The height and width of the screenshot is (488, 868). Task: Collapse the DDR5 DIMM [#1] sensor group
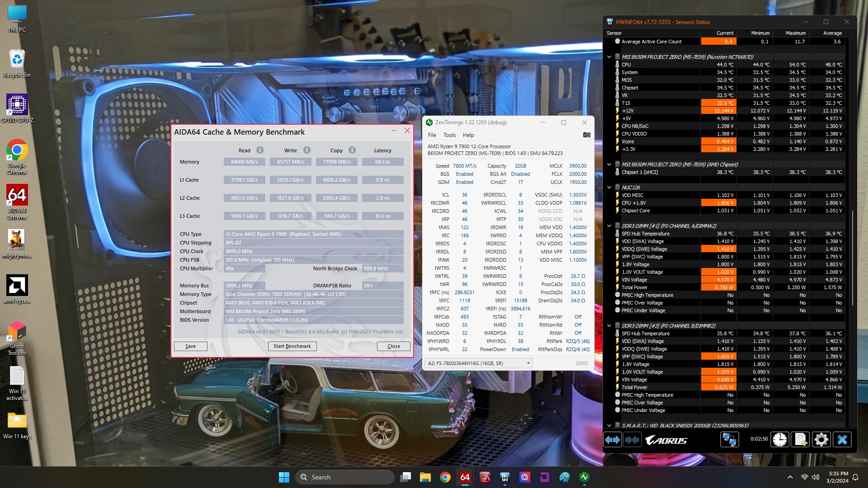tap(609, 226)
